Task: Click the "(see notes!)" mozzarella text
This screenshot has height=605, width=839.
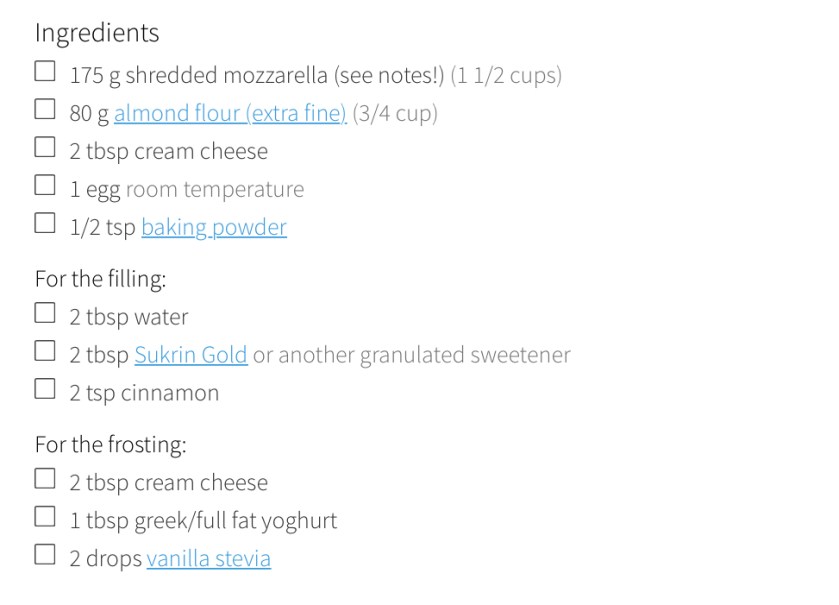Action: [x=389, y=76]
